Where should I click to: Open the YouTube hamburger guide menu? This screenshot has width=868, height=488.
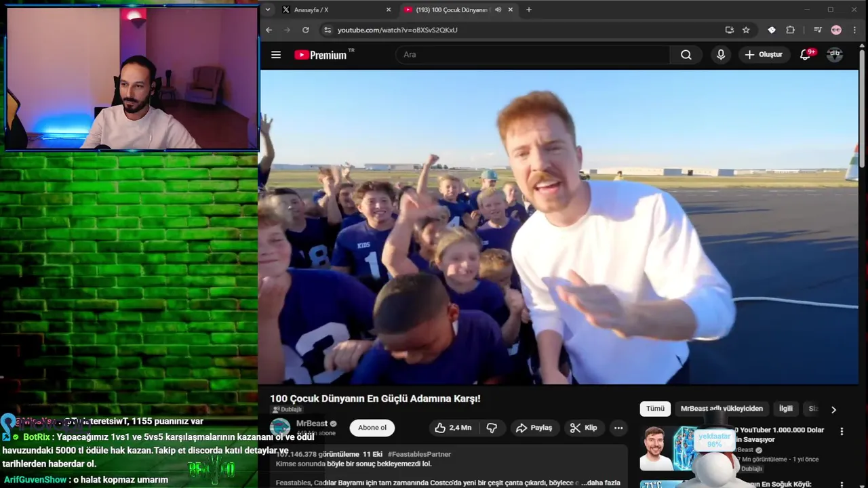point(276,55)
